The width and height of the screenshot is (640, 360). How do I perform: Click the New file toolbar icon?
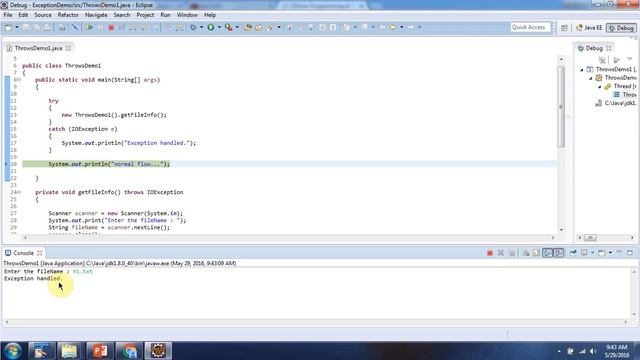pos(9,27)
